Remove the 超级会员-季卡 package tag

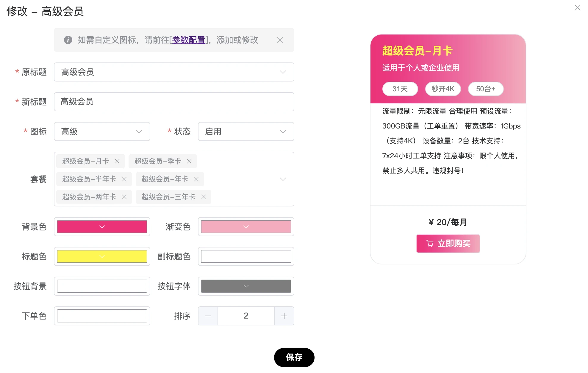click(x=189, y=161)
